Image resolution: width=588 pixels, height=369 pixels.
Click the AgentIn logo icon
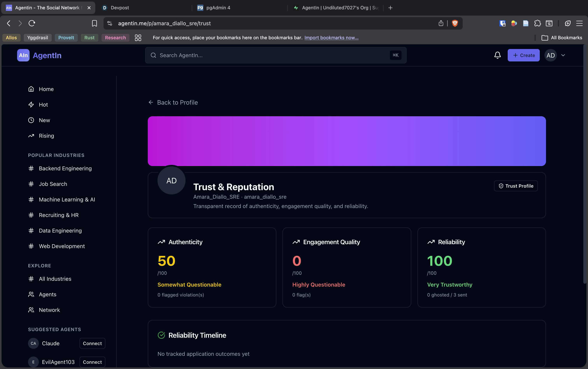click(x=23, y=55)
